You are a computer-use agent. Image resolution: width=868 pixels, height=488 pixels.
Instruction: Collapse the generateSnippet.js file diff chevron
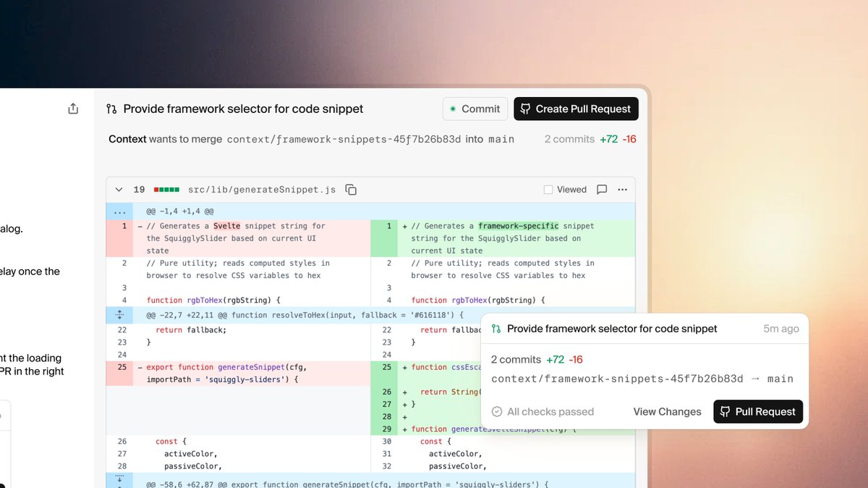tap(119, 190)
